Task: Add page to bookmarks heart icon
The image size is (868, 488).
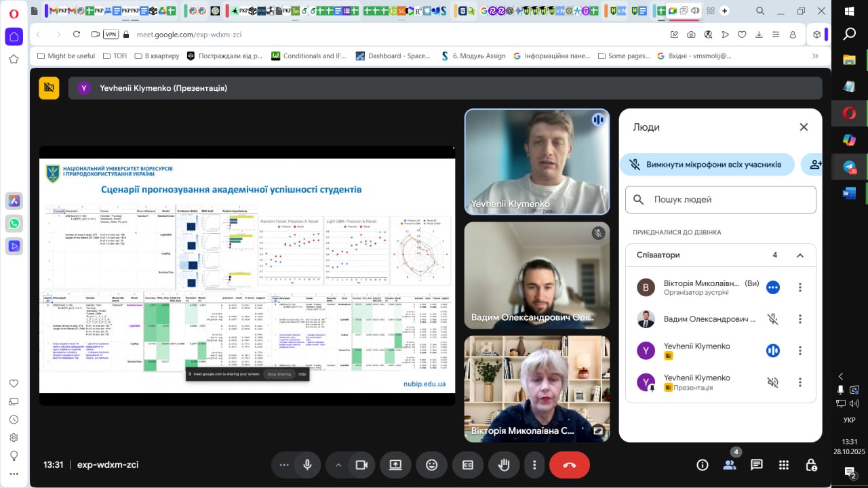Action: point(743,35)
